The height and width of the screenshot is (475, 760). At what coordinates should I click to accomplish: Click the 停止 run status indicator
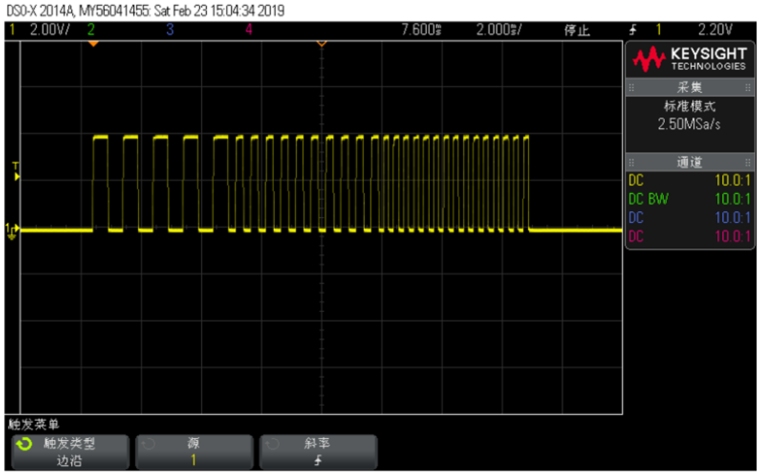[x=577, y=30]
